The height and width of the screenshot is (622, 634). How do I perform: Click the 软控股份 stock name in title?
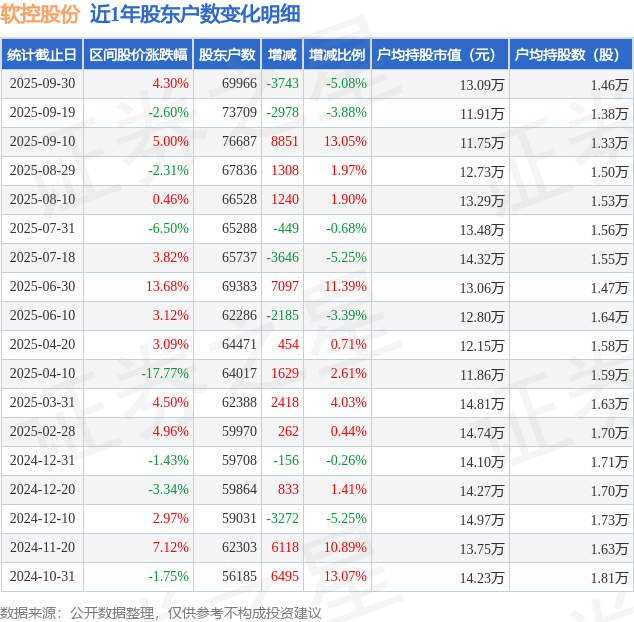coord(40,14)
